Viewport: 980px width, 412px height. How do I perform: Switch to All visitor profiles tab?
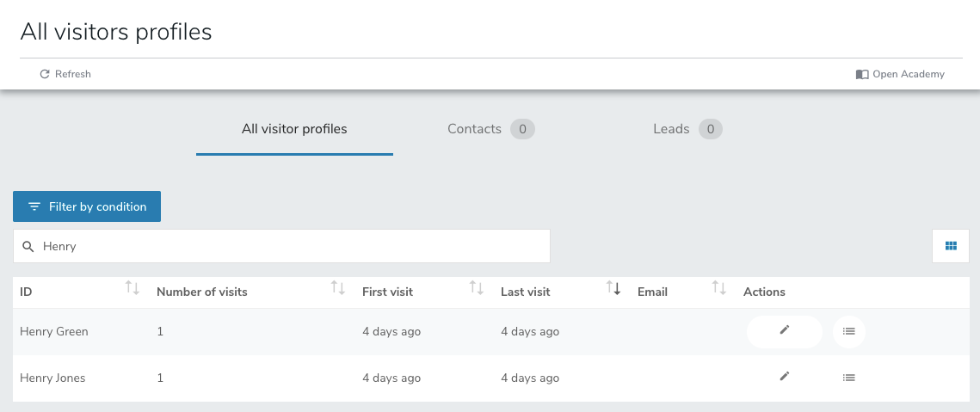coord(294,129)
